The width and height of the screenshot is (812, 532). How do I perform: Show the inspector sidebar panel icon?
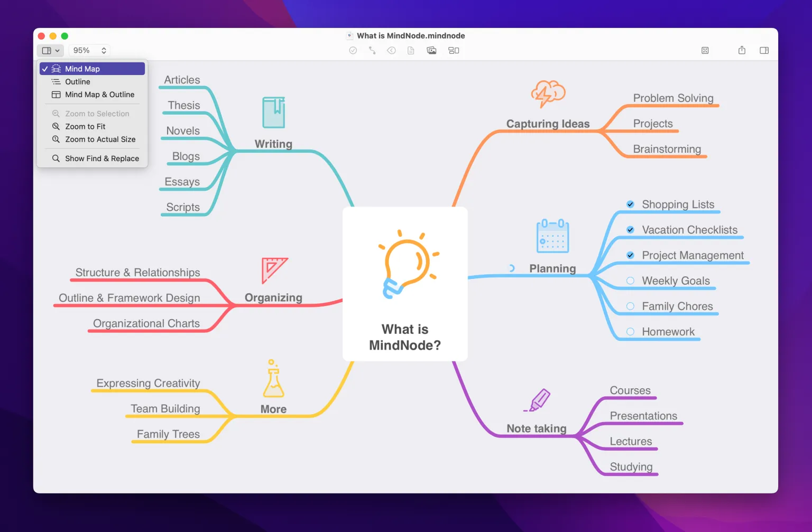(764, 50)
